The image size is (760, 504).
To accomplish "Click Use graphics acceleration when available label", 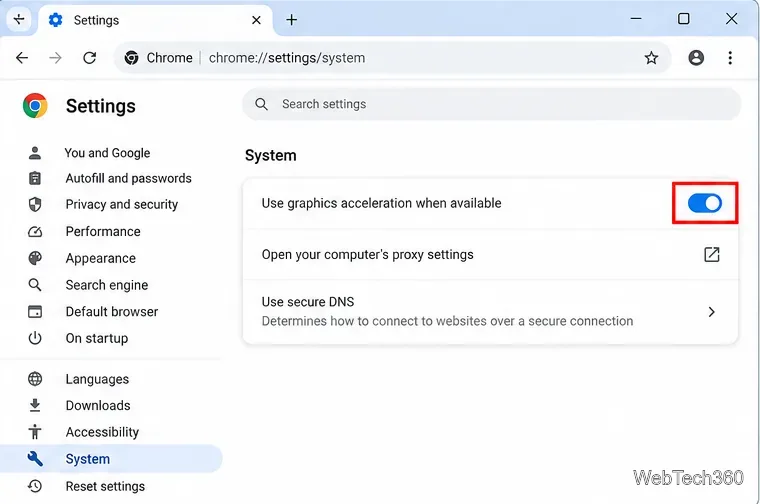I will pyautogui.click(x=381, y=204).
